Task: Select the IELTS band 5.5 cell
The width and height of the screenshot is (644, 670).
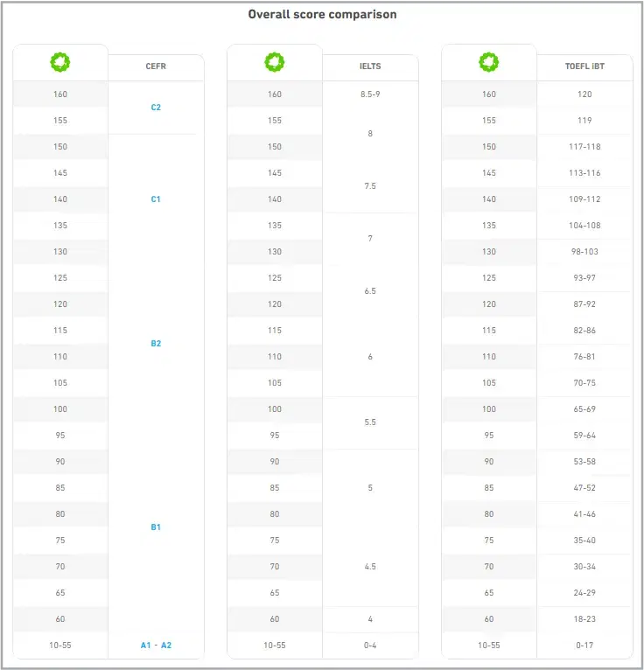Action: 370,422
